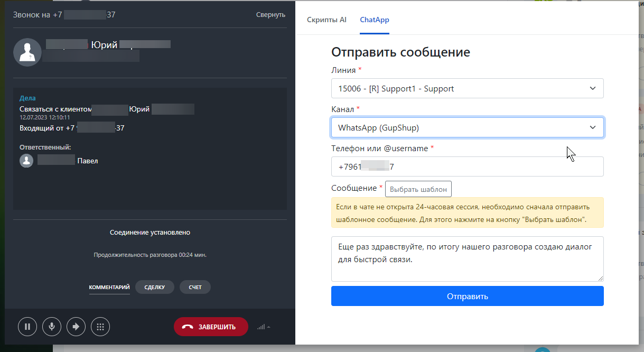Screen dimensions: 644x352
Task: Expand the Линия dropdown
Action: (x=467, y=89)
